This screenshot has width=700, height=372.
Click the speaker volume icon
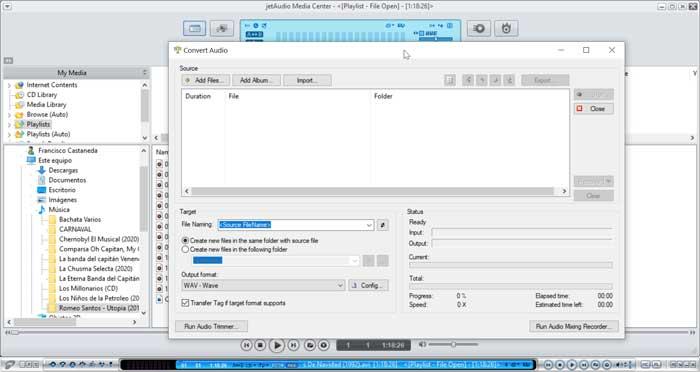[422, 344]
